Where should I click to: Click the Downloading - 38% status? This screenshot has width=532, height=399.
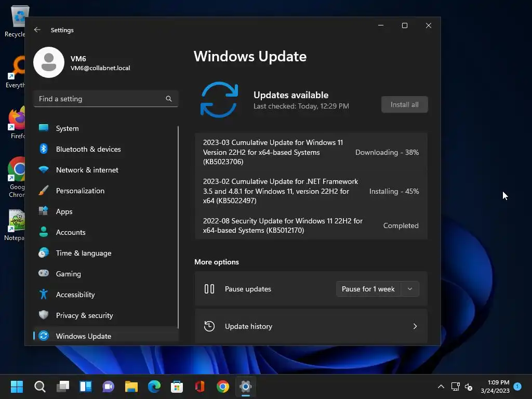tap(387, 152)
